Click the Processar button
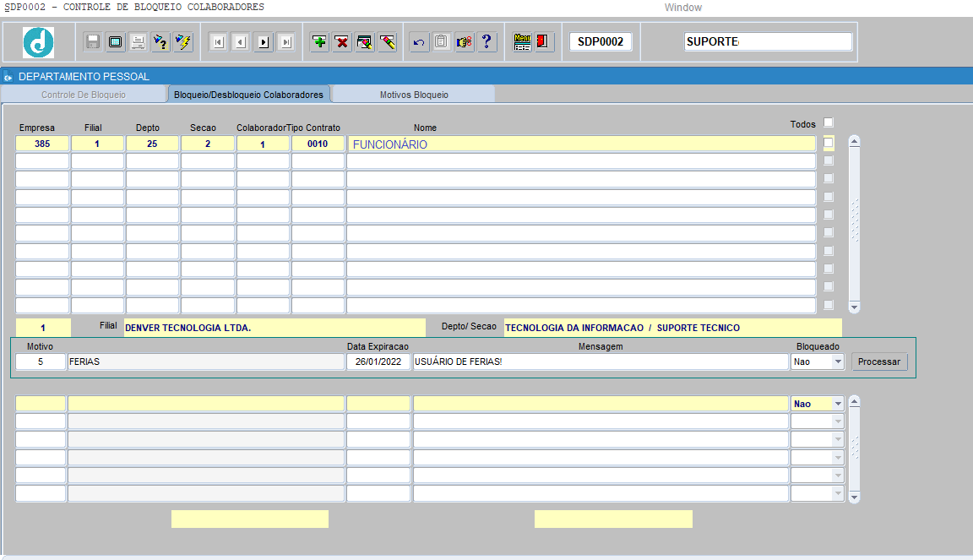 coord(878,362)
